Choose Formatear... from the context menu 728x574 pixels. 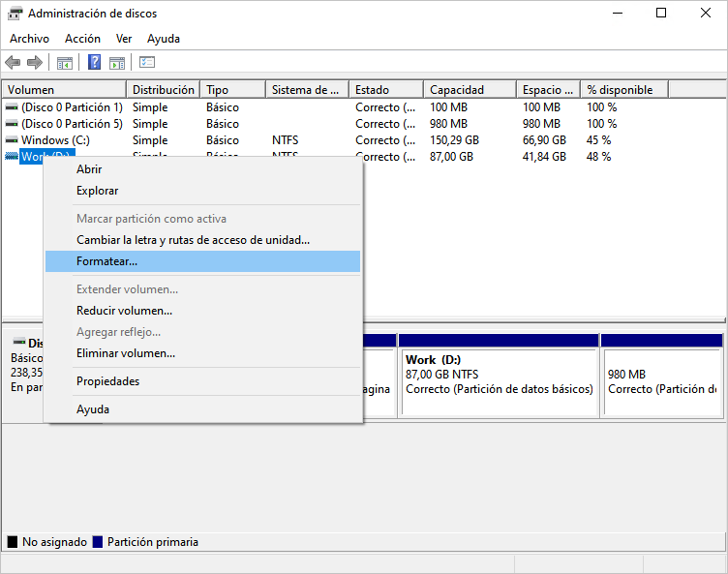[x=106, y=261]
